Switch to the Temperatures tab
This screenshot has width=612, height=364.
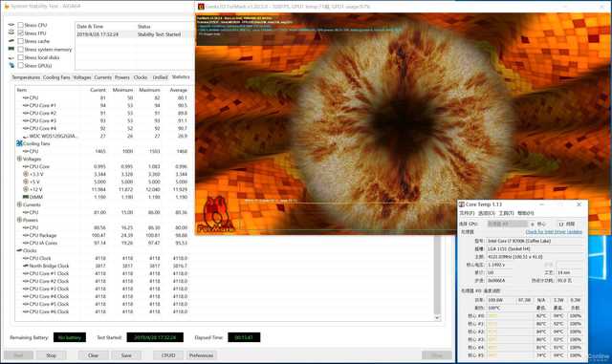pyautogui.click(x=26, y=77)
